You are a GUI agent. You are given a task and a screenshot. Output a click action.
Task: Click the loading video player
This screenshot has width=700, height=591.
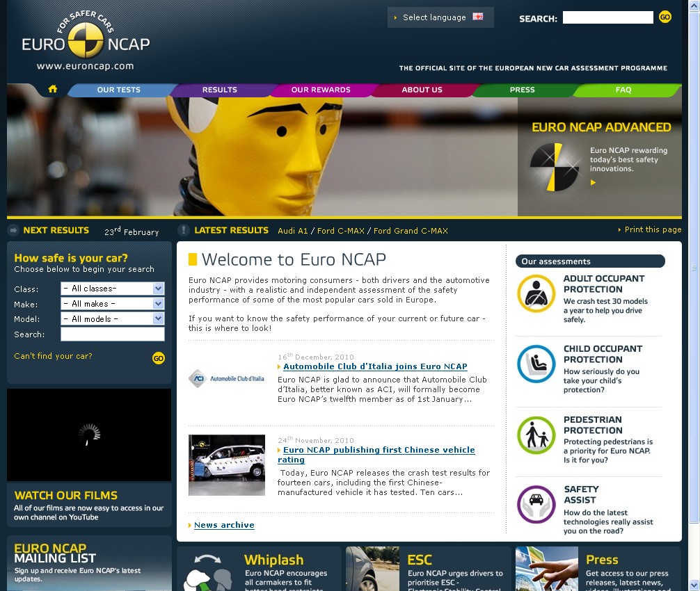coord(89,435)
